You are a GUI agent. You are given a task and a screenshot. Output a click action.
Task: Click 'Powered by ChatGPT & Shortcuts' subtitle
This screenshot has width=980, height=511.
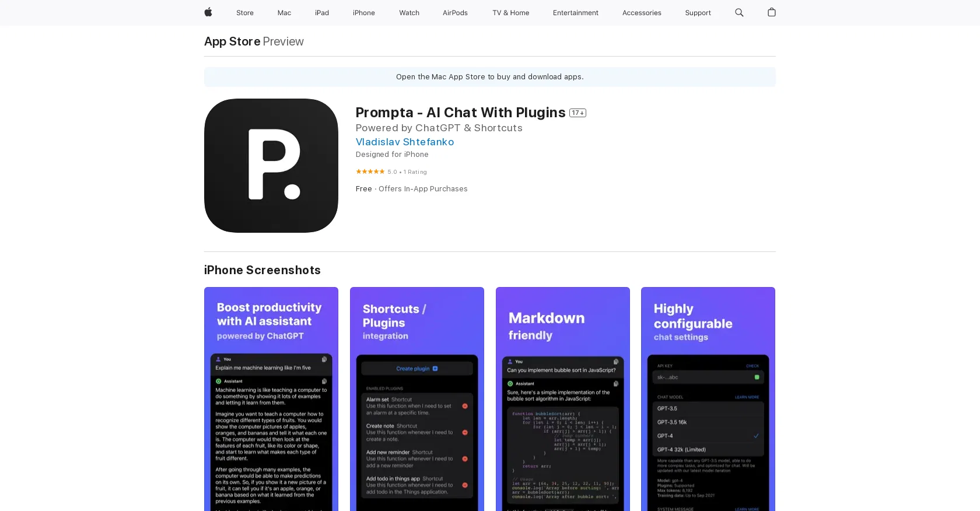439,128
